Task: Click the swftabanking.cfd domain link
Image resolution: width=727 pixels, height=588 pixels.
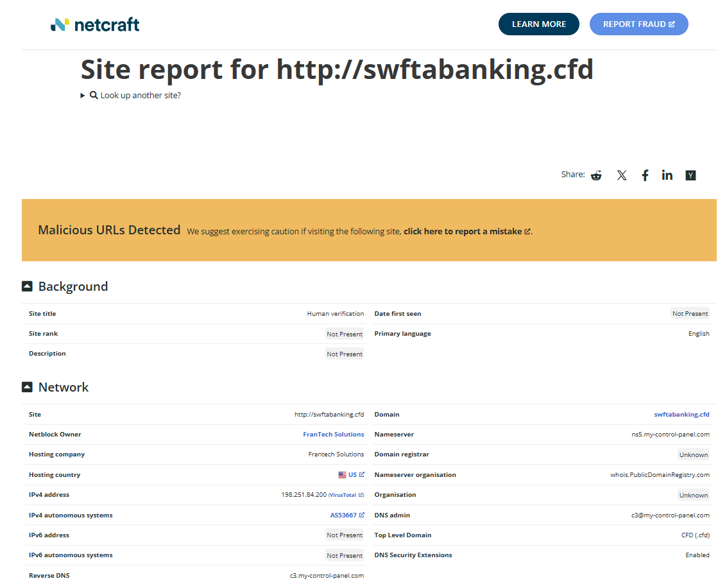Action: click(x=681, y=415)
